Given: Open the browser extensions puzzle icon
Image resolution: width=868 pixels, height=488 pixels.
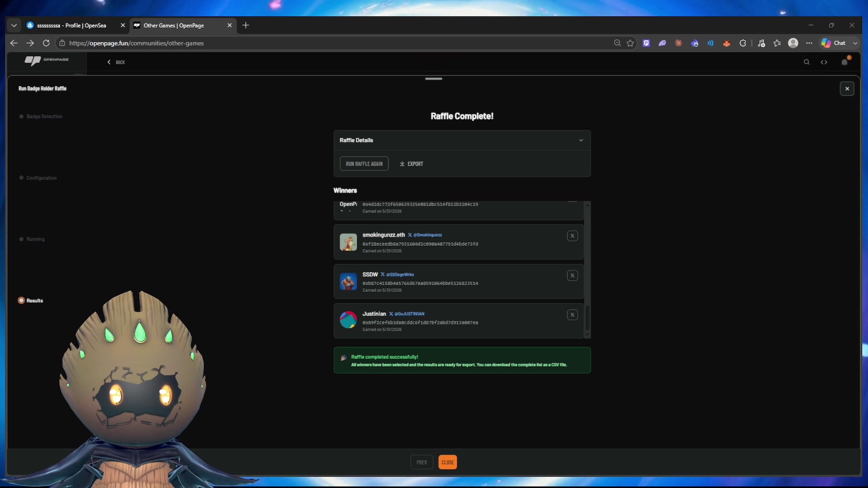Looking at the screenshot, I should click(743, 43).
